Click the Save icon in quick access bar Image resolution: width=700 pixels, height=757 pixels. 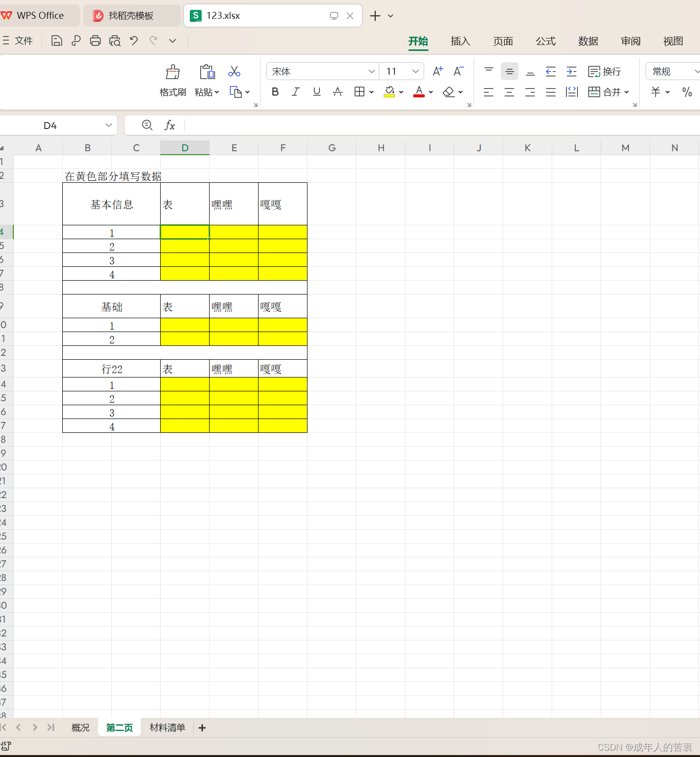57,41
